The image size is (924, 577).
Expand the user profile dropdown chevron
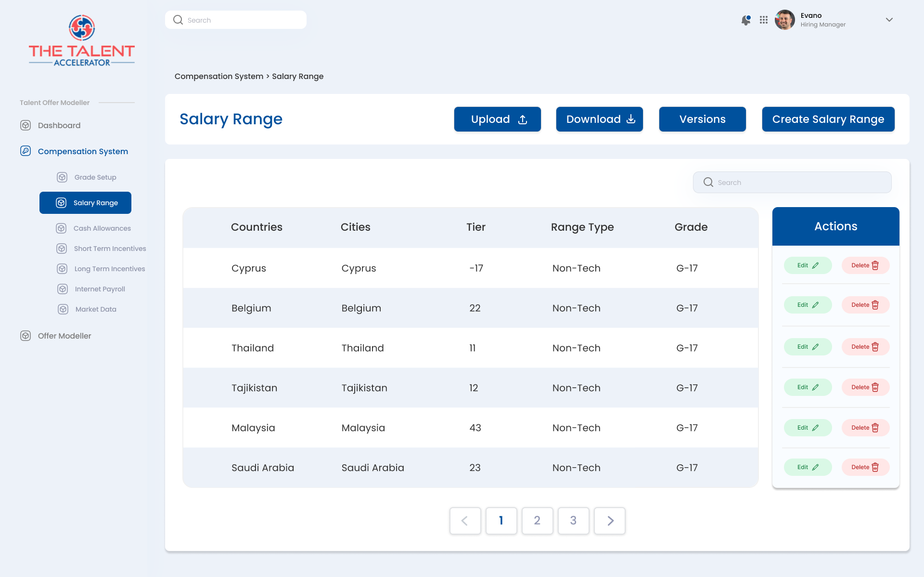(x=889, y=20)
